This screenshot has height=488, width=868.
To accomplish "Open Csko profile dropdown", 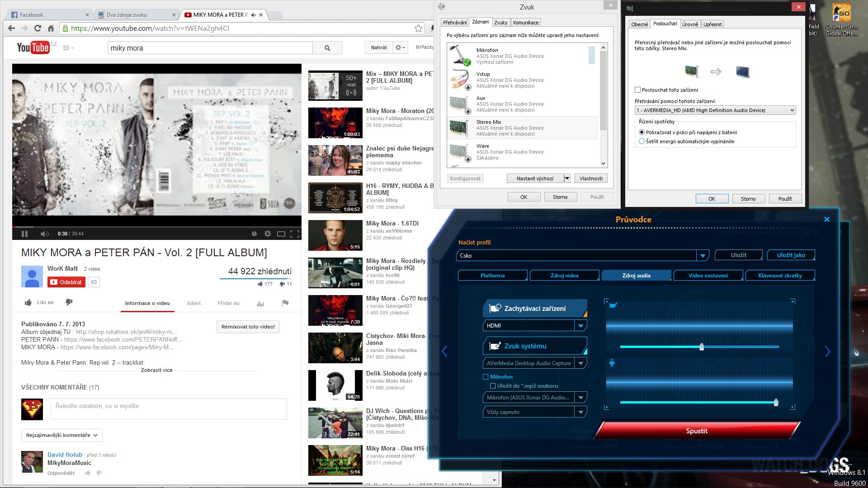I will pos(703,256).
